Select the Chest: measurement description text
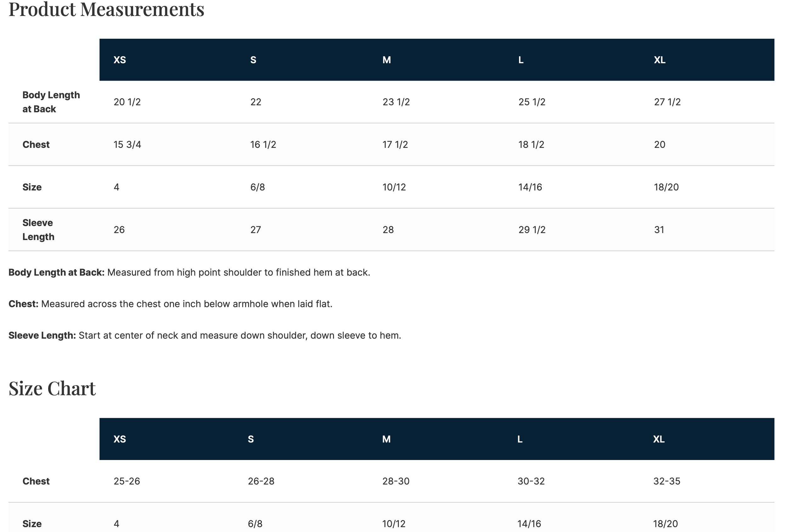The image size is (787, 532). (x=170, y=304)
